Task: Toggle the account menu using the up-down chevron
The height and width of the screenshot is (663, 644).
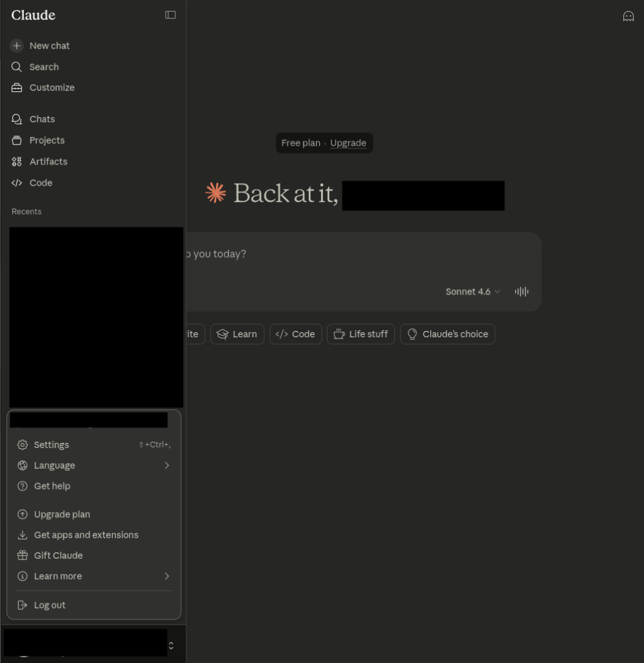Action: point(171,646)
